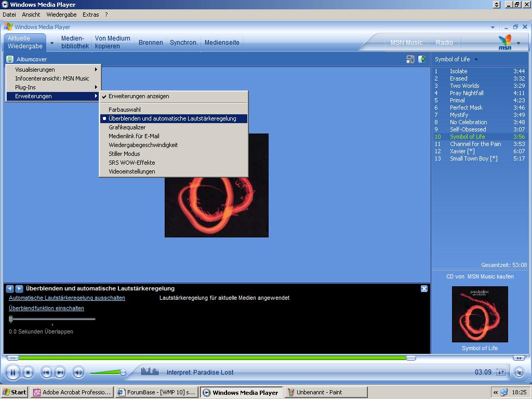Switch to Unbenannt - Paint taskbar window
The image size is (532, 399).
coord(326,392)
